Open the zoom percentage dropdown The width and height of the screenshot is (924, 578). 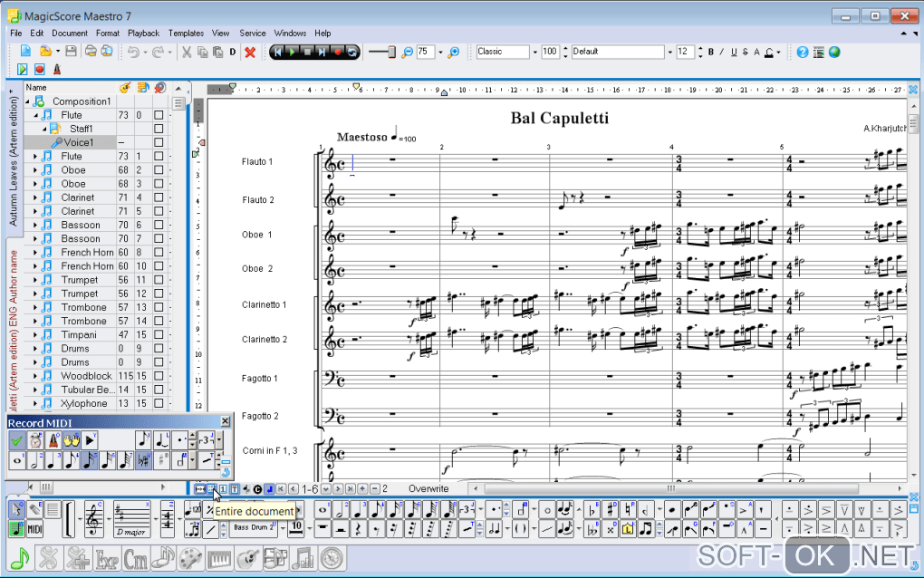(x=440, y=53)
